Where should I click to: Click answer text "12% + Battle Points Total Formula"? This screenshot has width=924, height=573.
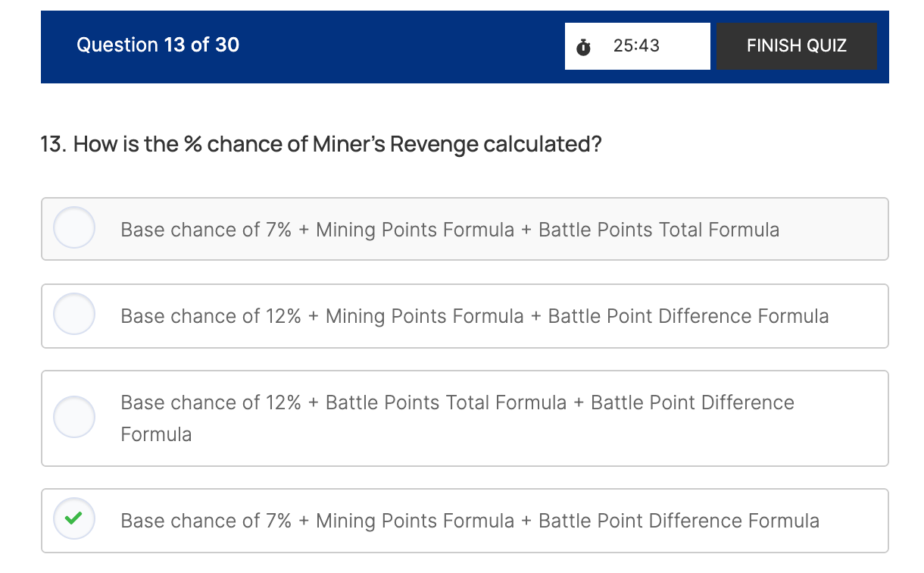pos(457,402)
